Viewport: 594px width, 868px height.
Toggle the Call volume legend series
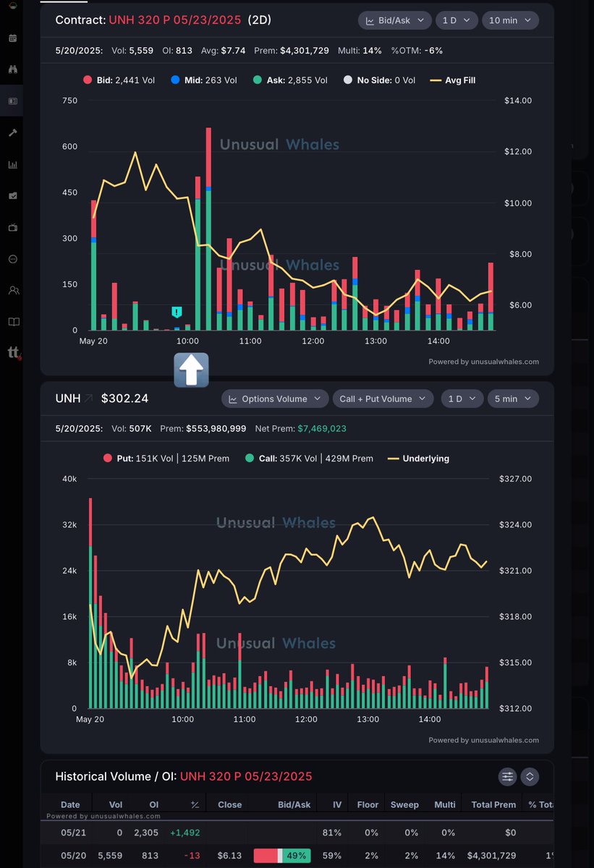pyautogui.click(x=310, y=459)
